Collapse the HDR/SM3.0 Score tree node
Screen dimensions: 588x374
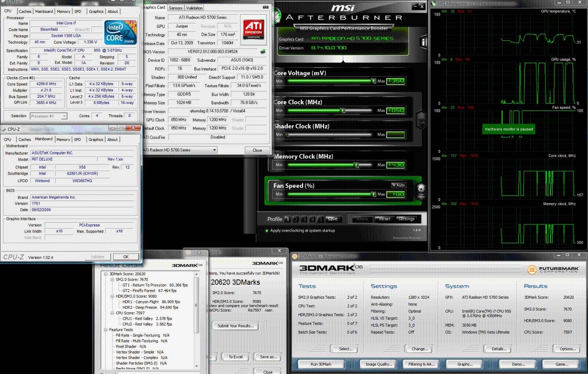coord(112,296)
